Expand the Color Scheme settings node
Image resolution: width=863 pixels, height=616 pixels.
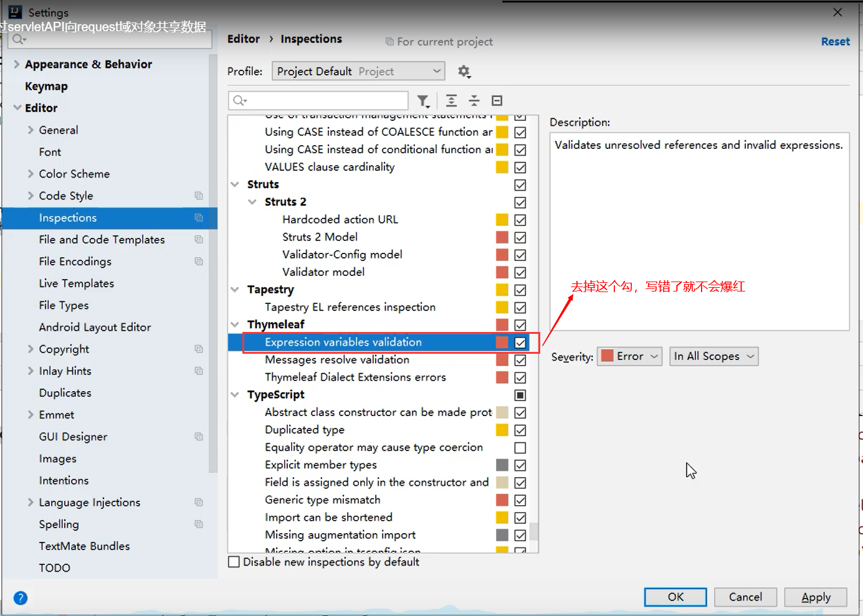(31, 174)
